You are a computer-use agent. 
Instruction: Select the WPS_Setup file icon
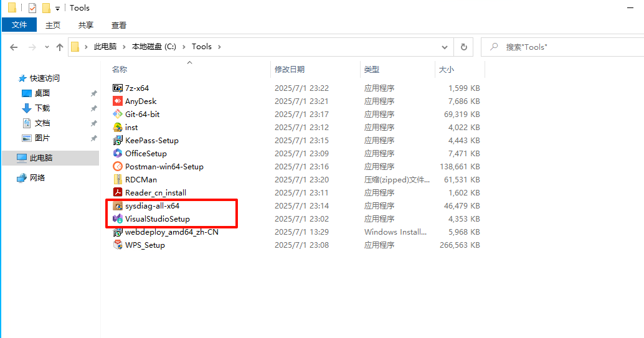pos(118,245)
